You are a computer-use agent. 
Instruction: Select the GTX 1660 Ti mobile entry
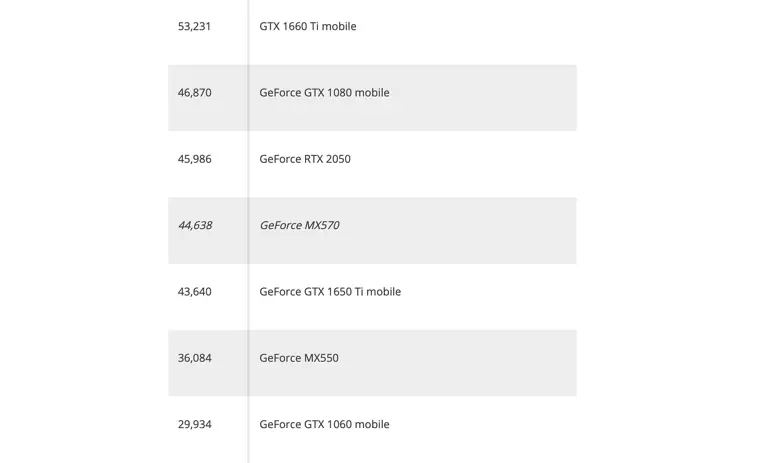tap(307, 26)
